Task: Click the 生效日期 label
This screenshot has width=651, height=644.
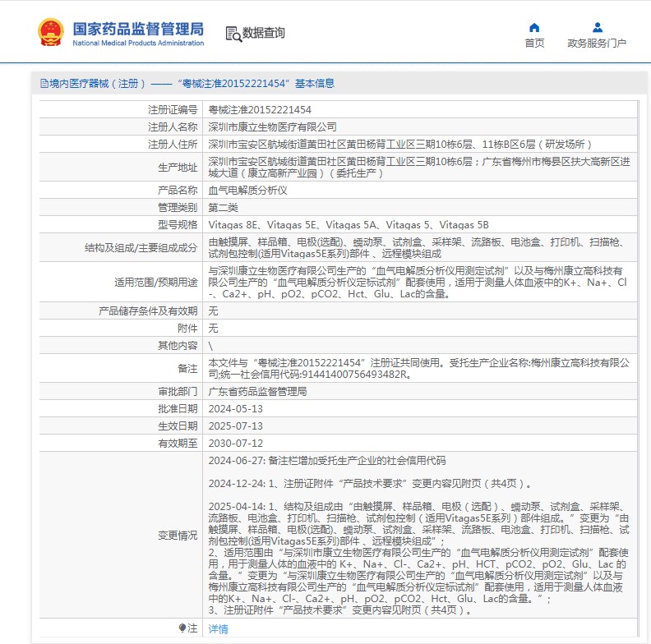Action: point(178,426)
